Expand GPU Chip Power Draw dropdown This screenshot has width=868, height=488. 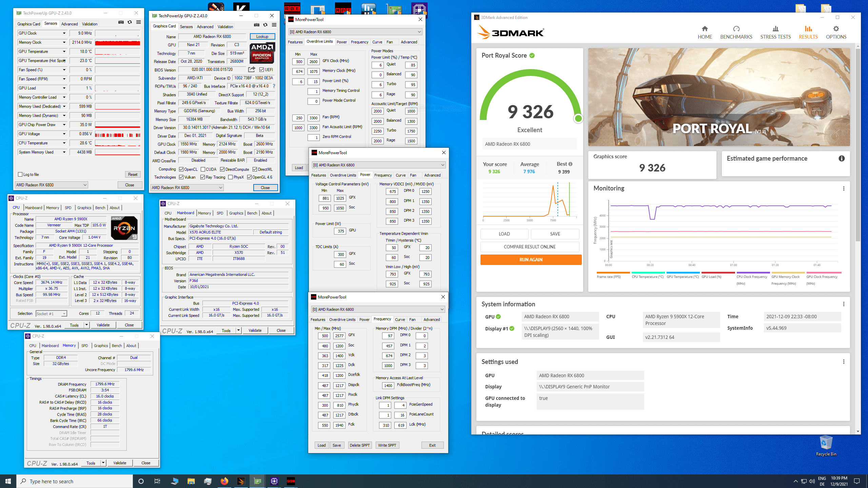tap(64, 125)
